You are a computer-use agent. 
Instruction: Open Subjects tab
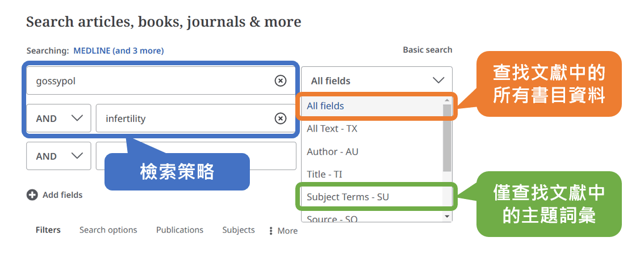tap(239, 230)
